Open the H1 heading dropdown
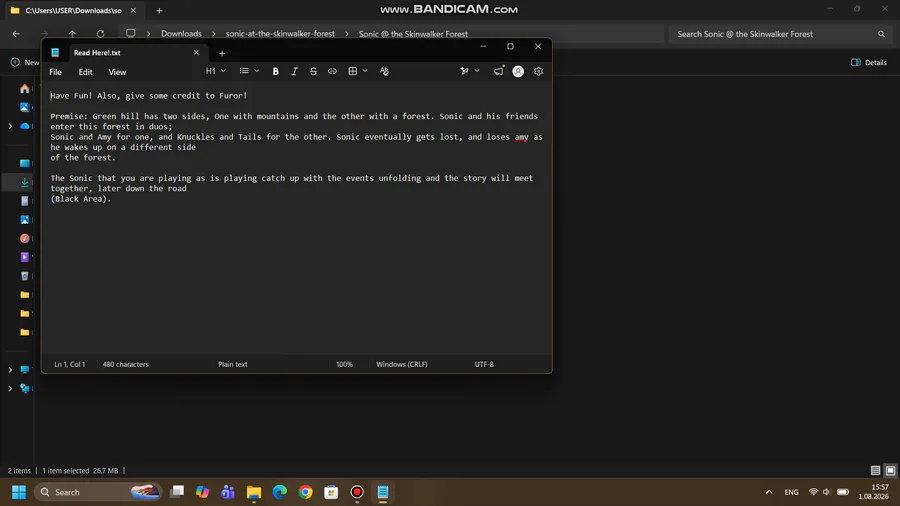Screen dimensions: 900x506 216,71
